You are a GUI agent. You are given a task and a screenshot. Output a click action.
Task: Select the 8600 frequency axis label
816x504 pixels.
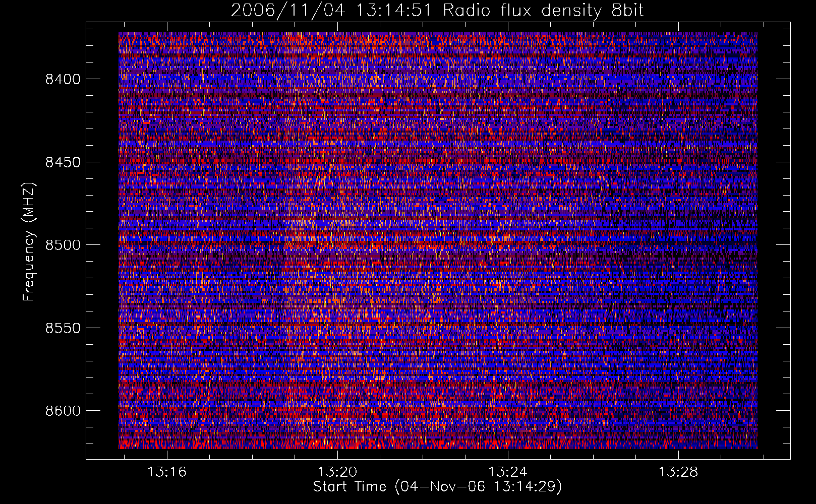coord(63,411)
